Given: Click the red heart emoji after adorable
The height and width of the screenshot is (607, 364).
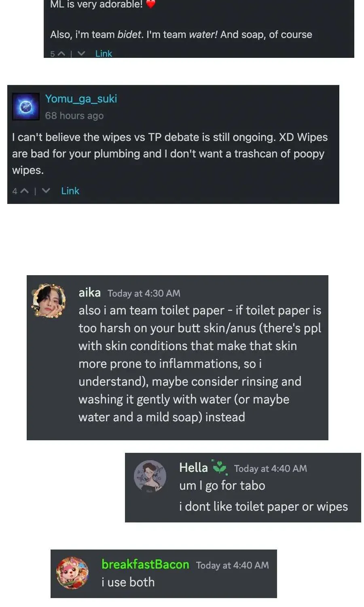Looking at the screenshot, I should pos(150,4).
